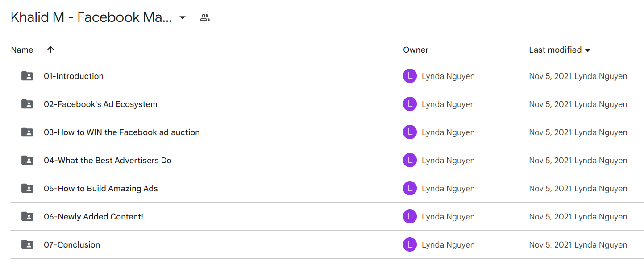Toggle the ascending sort arrow next to Name
The width and height of the screenshot is (644, 277).
pos(50,50)
